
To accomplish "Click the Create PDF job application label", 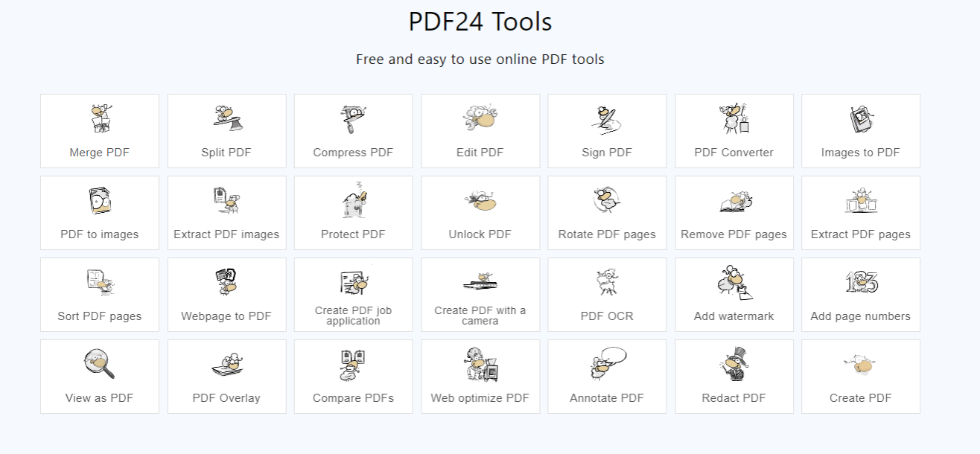I will point(353,316).
